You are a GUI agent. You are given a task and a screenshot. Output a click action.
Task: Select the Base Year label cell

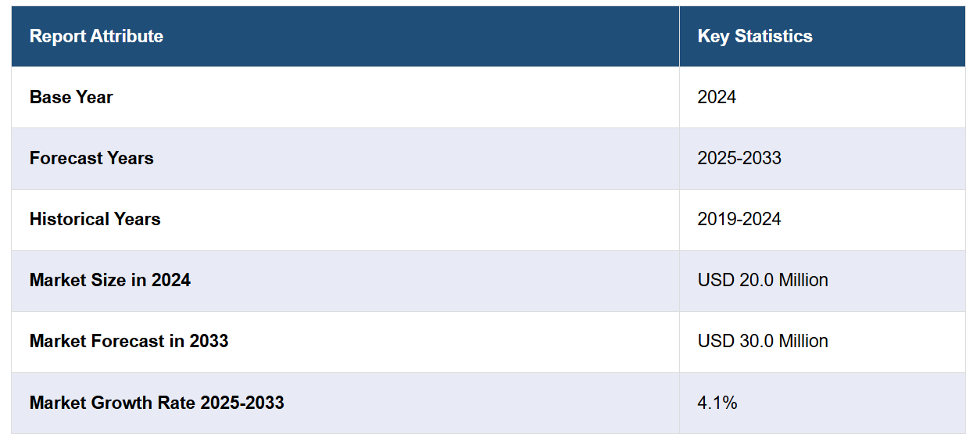pyautogui.click(x=71, y=97)
